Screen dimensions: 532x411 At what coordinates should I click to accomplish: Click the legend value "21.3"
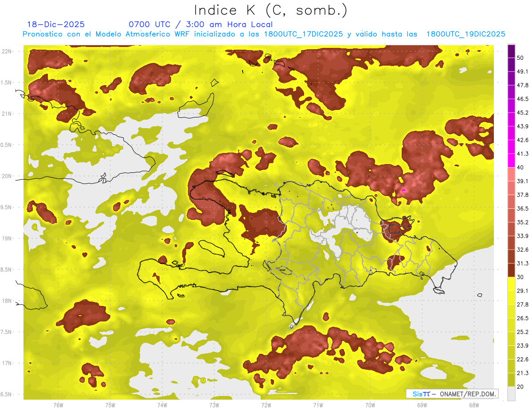pos(523,373)
